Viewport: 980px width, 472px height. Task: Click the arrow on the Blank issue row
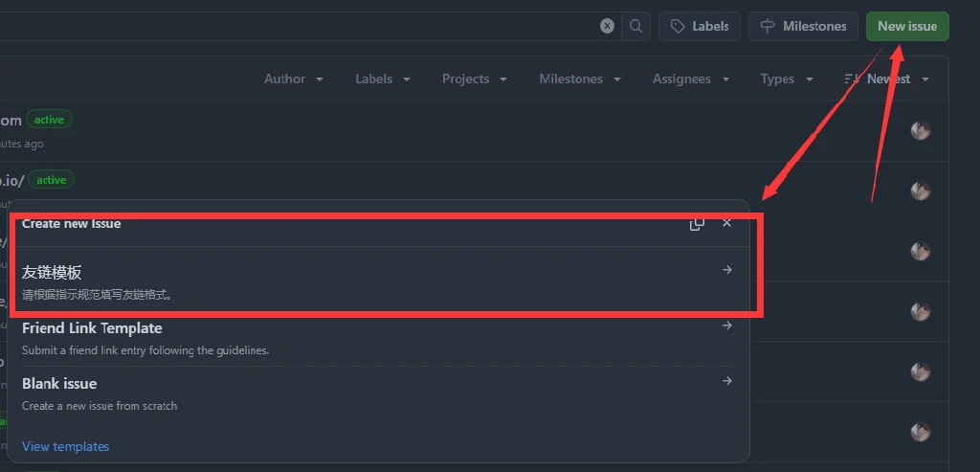(727, 381)
